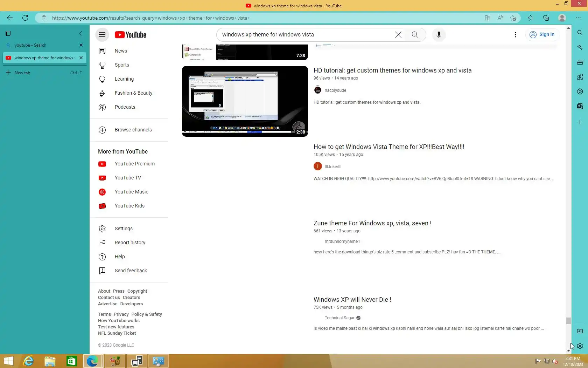
Task: Open File Explorer from taskbar
Action: [50, 361]
